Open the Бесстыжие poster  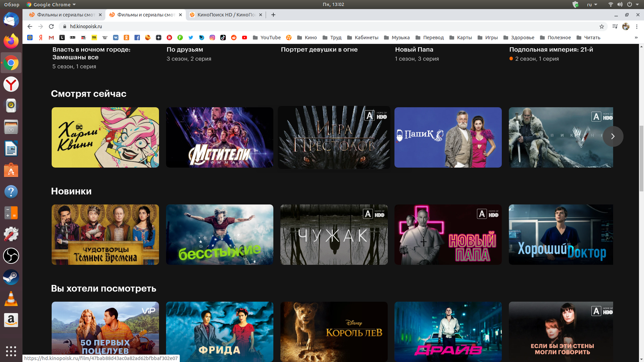(x=220, y=235)
